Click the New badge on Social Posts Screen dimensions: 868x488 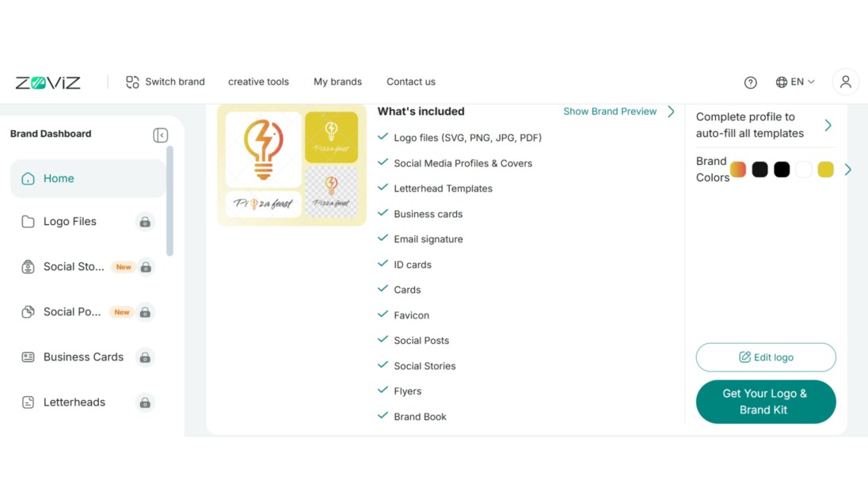point(121,312)
